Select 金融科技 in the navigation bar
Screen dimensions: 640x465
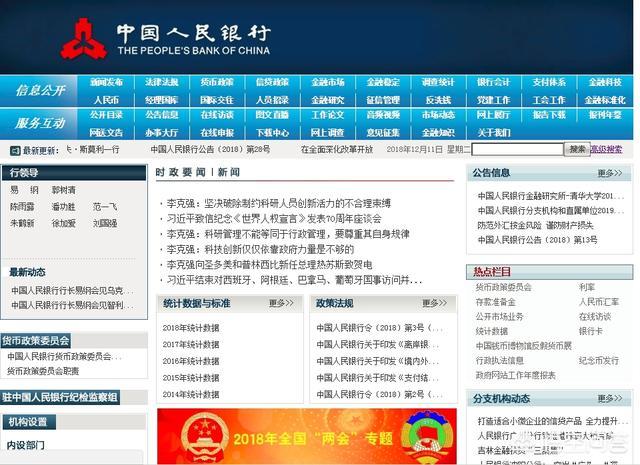(x=604, y=82)
